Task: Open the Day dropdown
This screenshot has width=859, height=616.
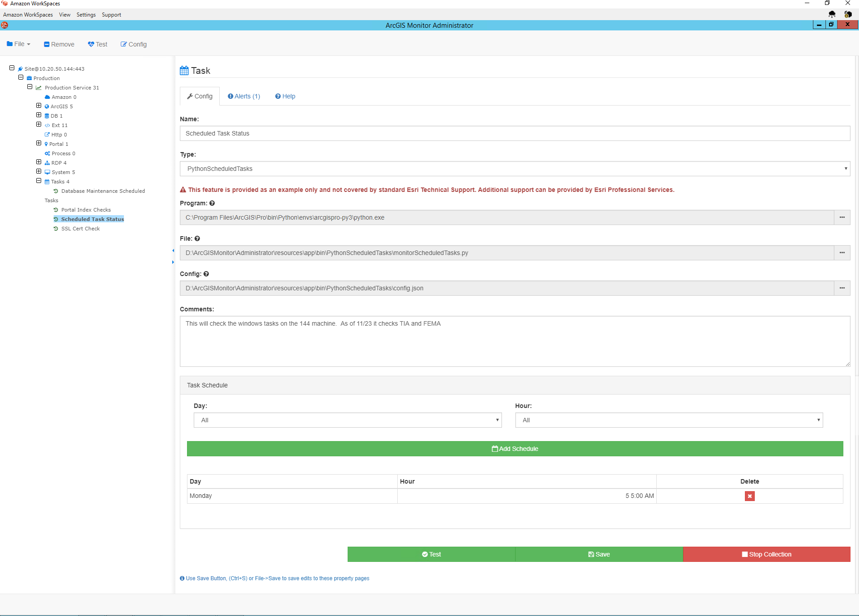Action: pyautogui.click(x=348, y=420)
